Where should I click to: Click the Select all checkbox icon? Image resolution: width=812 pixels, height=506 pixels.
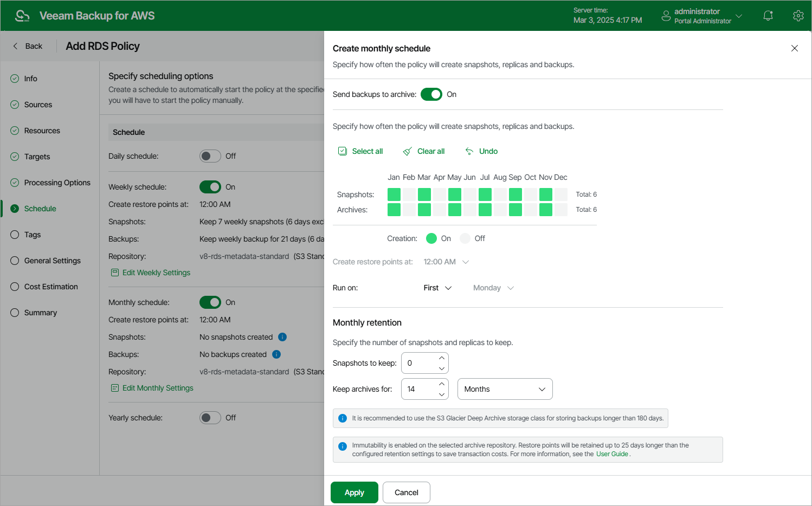point(343,151)
